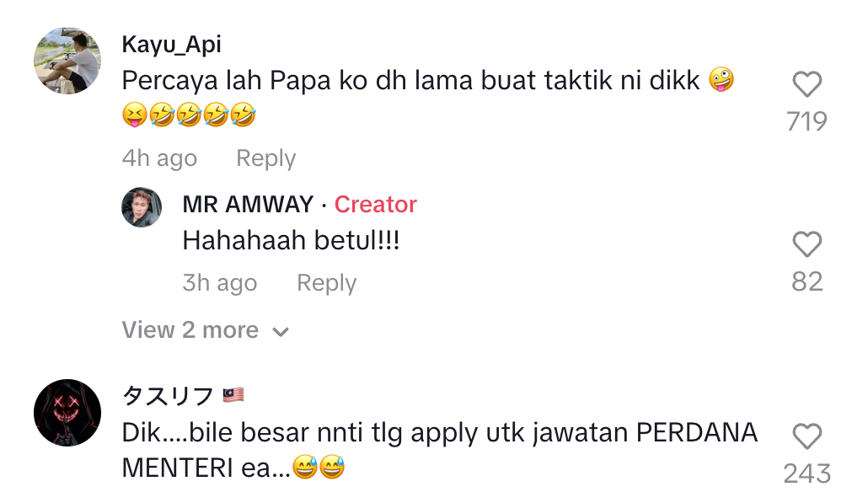Open the タスリフ username link
Image resolution: width=868 pixels, height=492 pixels.
click(x=168, y=395)
